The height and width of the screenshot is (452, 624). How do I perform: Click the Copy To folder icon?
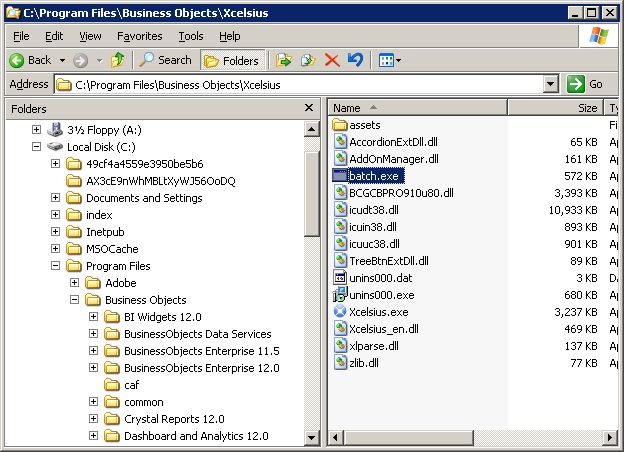(x=308, y=60)
